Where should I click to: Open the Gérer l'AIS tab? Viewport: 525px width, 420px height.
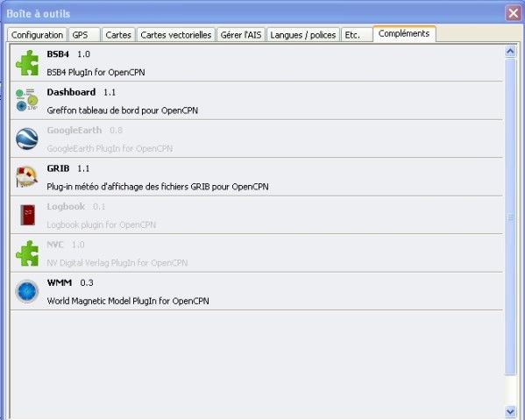[x=241, y=35]
